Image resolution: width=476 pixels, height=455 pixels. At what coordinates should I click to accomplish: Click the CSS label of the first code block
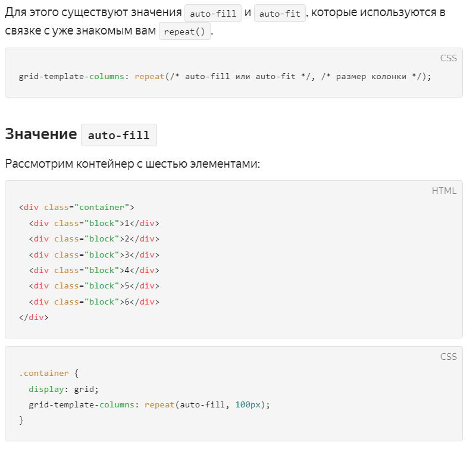449,58
